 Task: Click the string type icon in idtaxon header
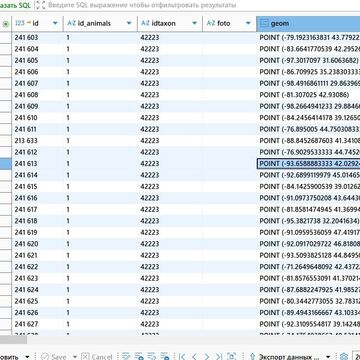pos(145,23)
